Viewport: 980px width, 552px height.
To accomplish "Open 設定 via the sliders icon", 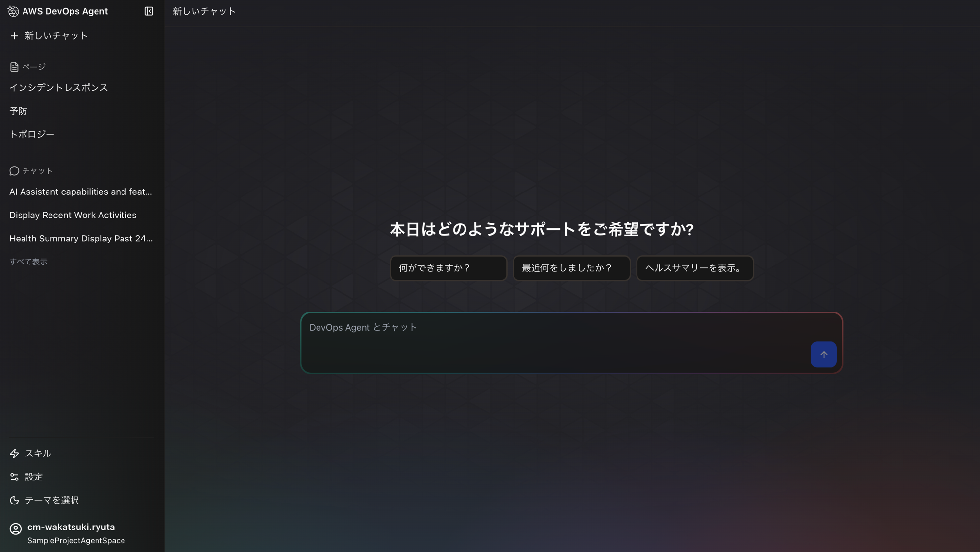I will (14, 477).
